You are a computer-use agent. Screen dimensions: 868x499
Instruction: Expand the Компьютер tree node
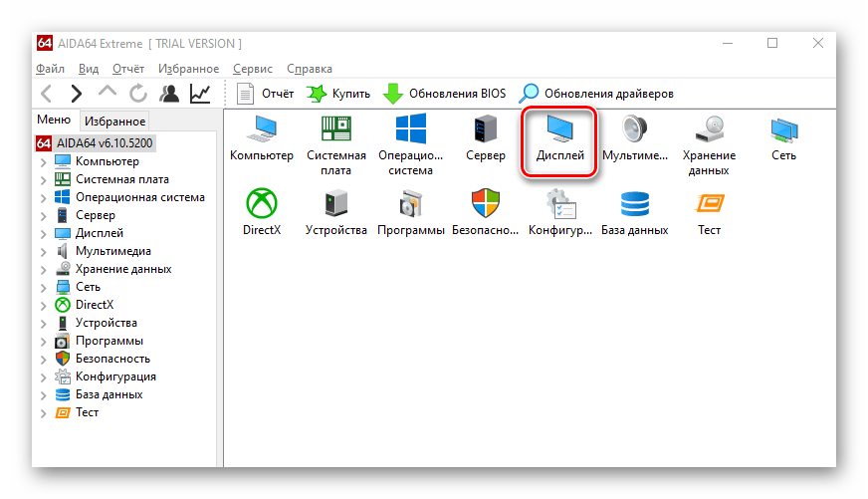click(x=43, y=161)
